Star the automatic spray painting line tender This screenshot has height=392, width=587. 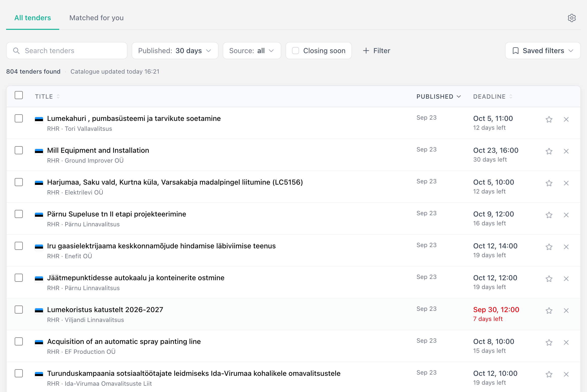549,342
